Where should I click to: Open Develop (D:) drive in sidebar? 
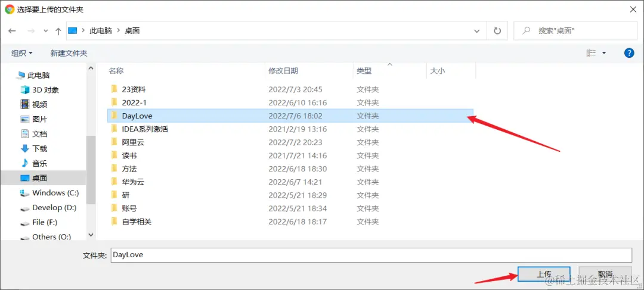(x=54, y=208)
